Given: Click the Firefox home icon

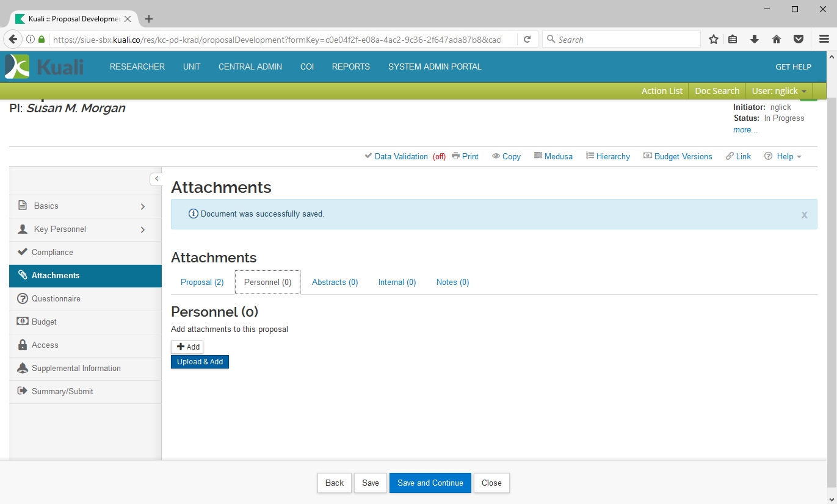Looking at the screenshot, I should 777,39.
